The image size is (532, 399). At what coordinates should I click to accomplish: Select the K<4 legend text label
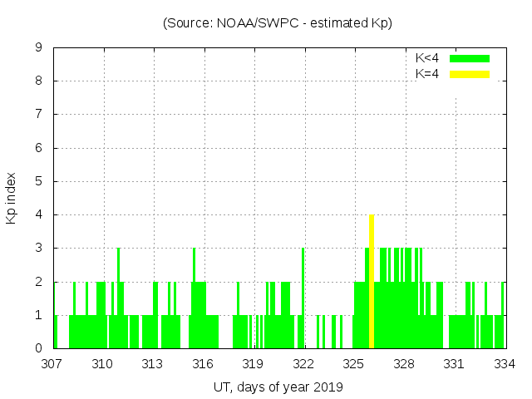click(x=427, y=58)
